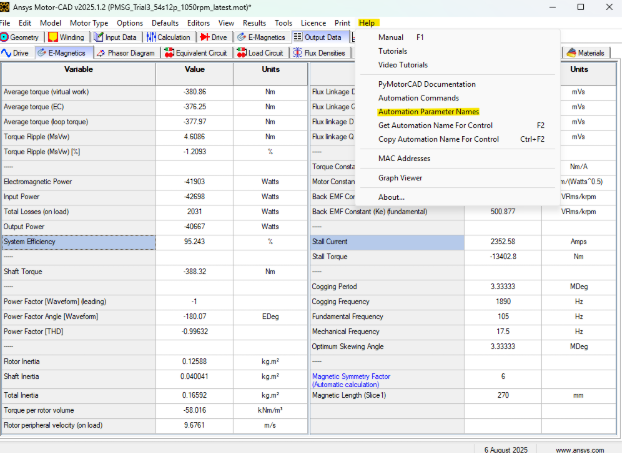Switch to the Winding tab

pos(67,37)
